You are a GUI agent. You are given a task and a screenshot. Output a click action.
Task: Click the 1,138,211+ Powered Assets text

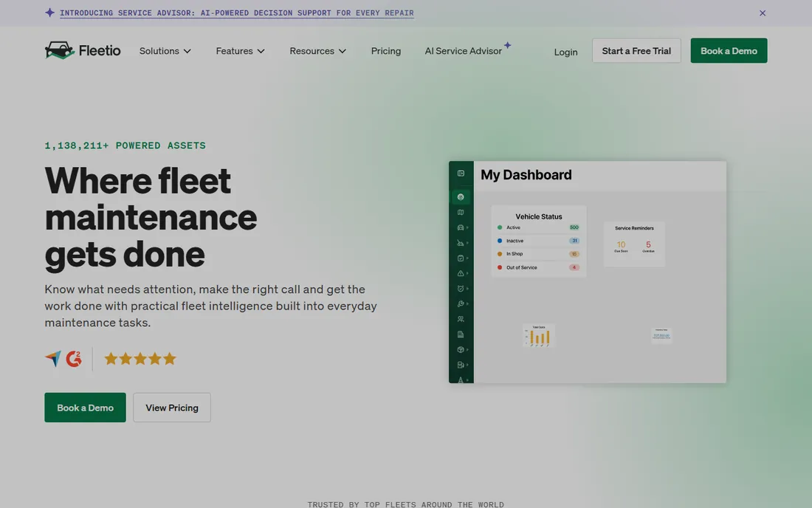[x=125, y=145]
